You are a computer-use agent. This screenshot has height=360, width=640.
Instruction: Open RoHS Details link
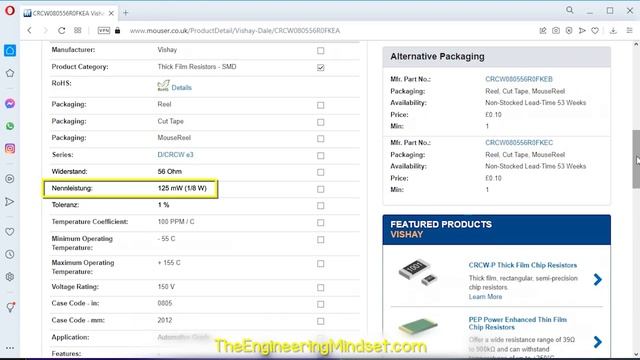[x=181, y=87]
